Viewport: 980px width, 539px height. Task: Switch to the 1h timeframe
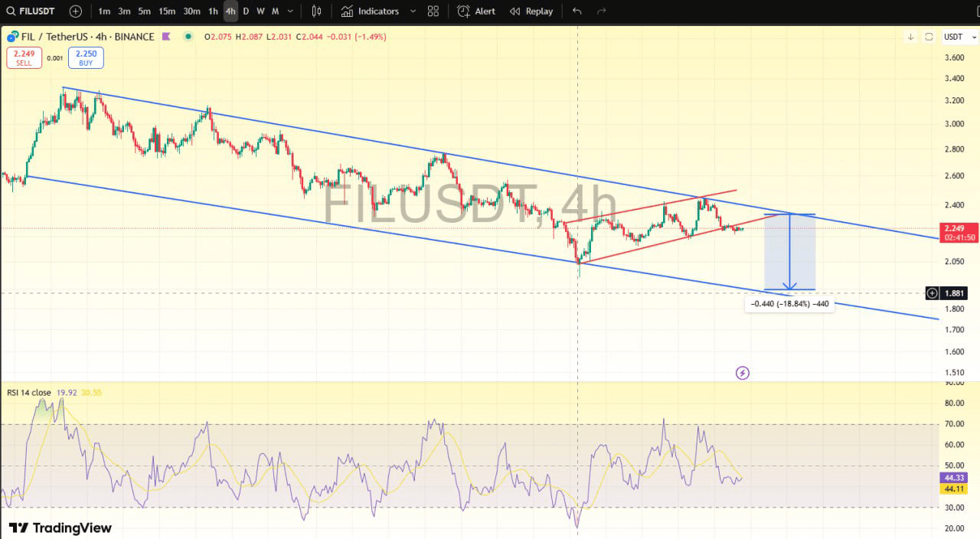214,11
